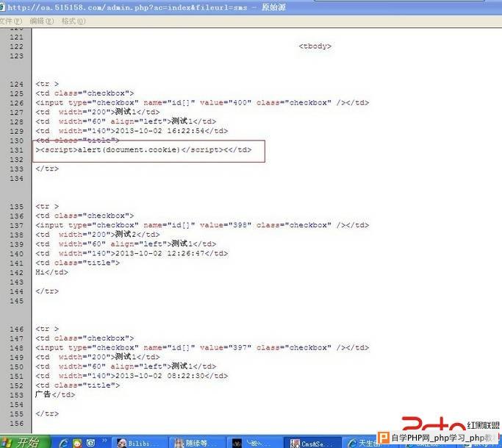Click the input line with value="398"
The image size is (502, 448).
click(x=202, y=225)
